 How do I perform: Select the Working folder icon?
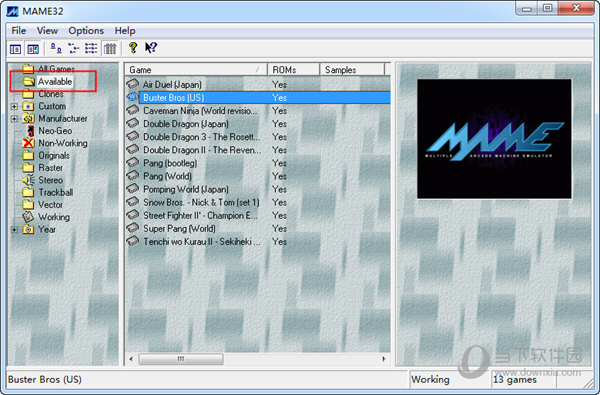pyautogui.click(x=28, y=217)
